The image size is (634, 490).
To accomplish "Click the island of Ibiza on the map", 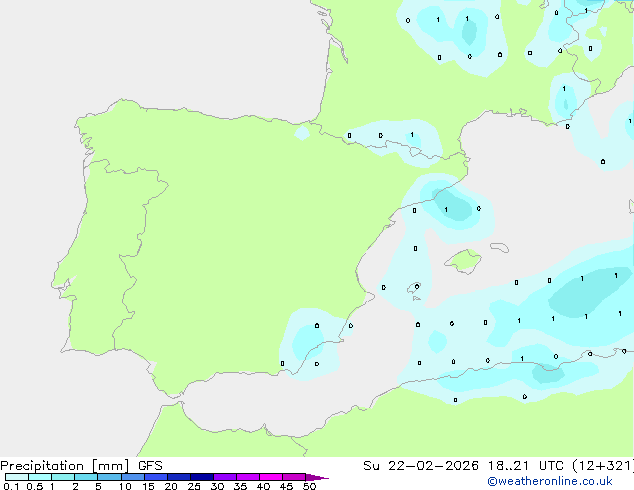I will click(414, 287).
